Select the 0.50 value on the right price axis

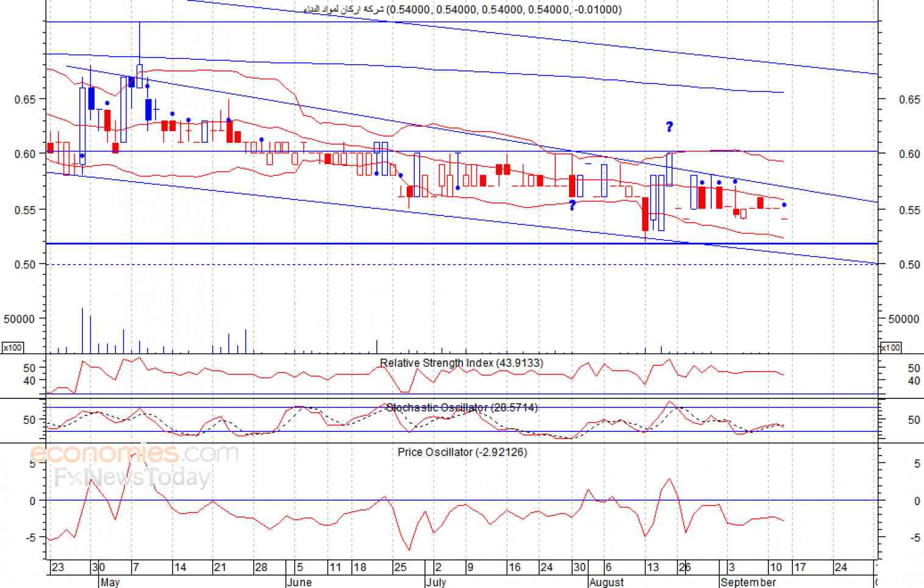click(x=909, y=265)
